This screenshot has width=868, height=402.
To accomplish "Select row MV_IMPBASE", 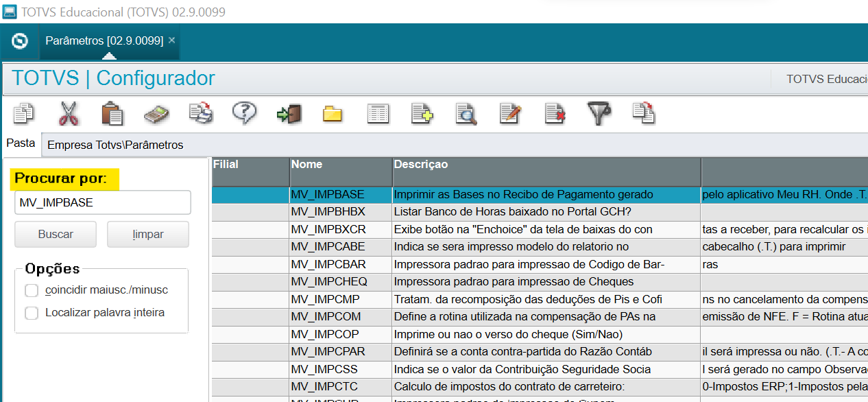I will [540, 195].
